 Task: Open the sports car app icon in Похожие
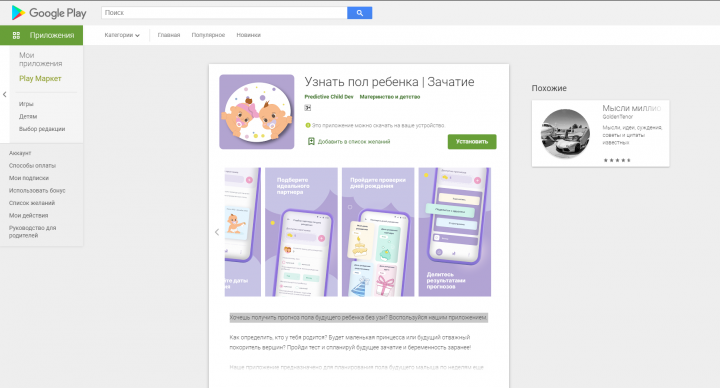tap(565, 134)
